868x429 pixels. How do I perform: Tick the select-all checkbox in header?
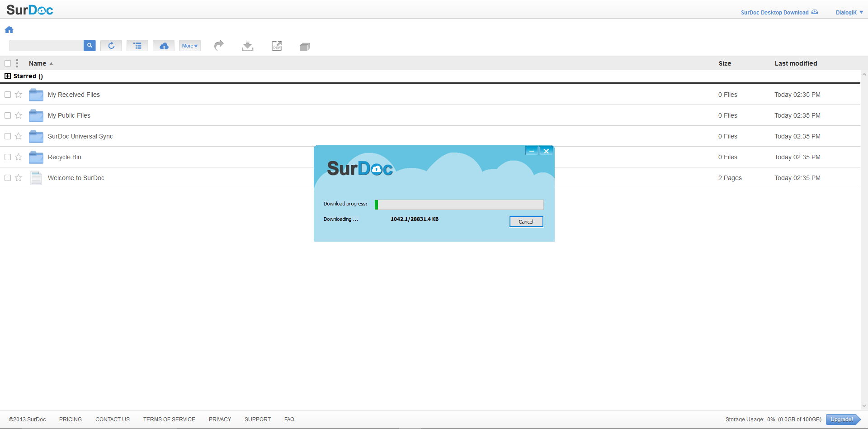8,63
